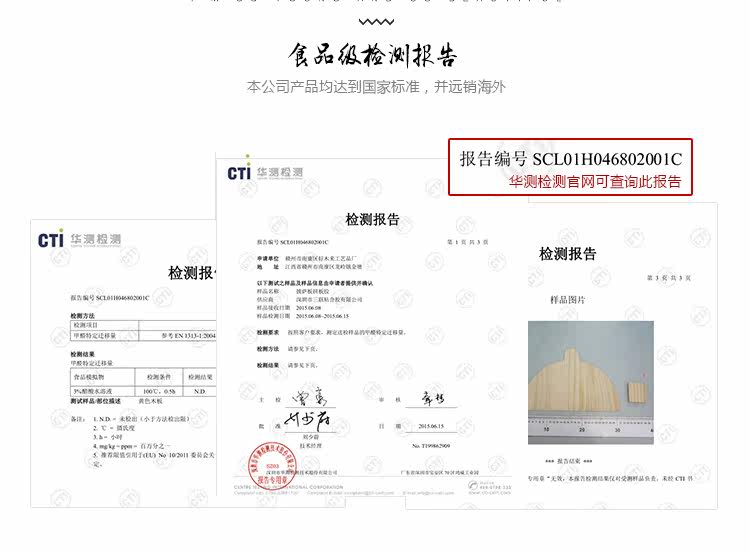Click the large lower-left handwritten signature
The width and height of the screenshot is (750, 552).
(308, 420)
